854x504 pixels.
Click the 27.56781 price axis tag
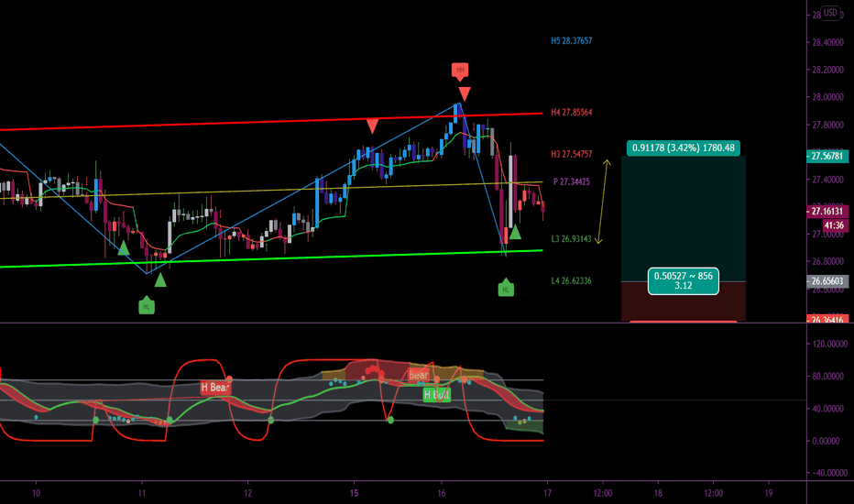[827, 156]
